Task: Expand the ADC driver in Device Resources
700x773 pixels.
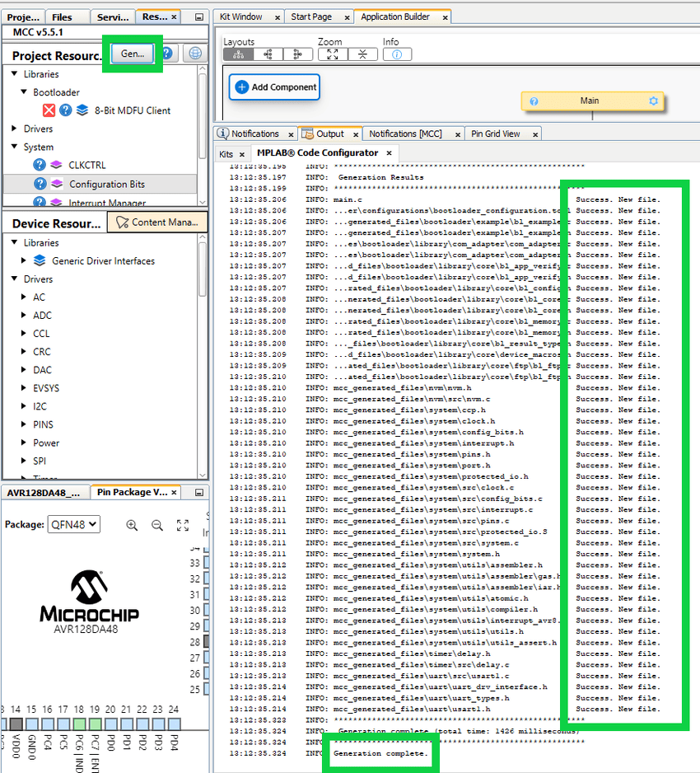Action: coord(24,316)
